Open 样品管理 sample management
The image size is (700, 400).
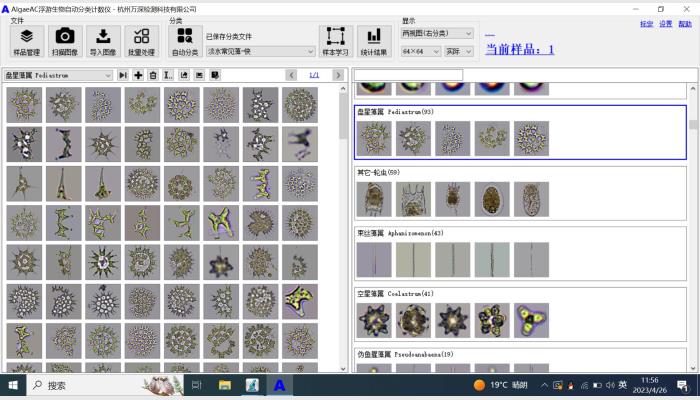27,41
